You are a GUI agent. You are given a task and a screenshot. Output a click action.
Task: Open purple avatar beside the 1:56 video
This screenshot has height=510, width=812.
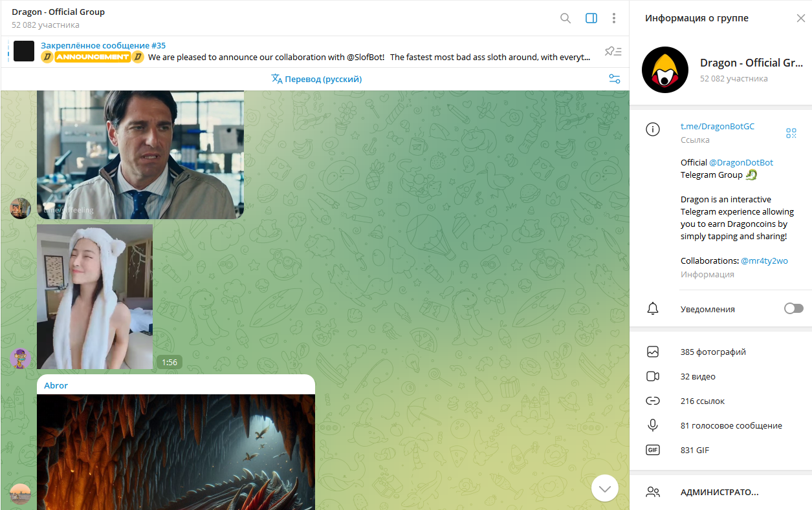(21, 358)
